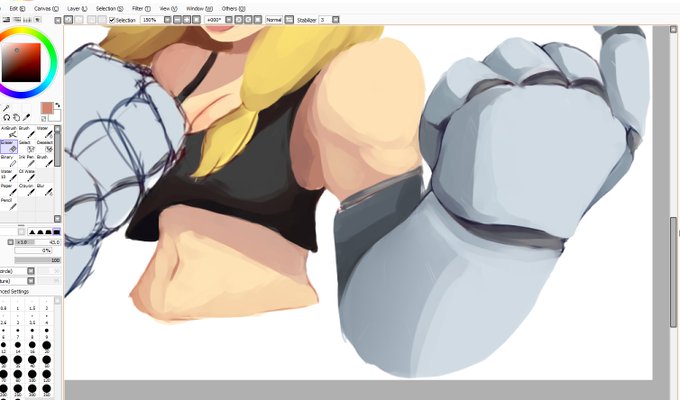Select the Brush tool beside Ink Pen
Screen dimensions: 680x400
click(x=44, y=161)
